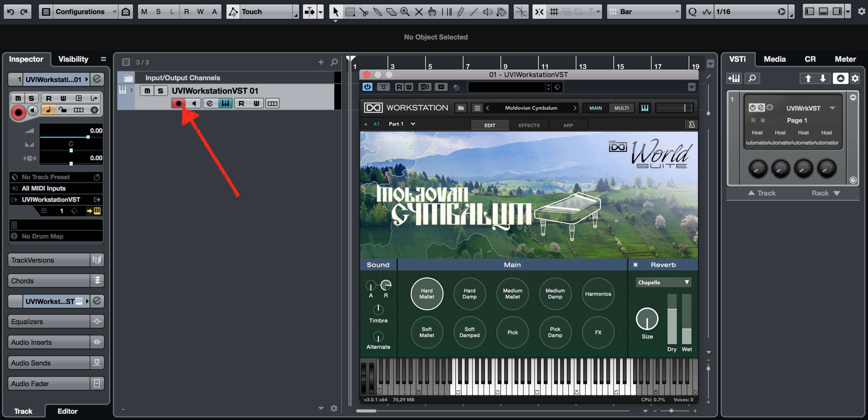Screen dimensions: 868x420
Task: Open Edit Channel Settings 'e' on track row
Action: (x=209, y=103)
